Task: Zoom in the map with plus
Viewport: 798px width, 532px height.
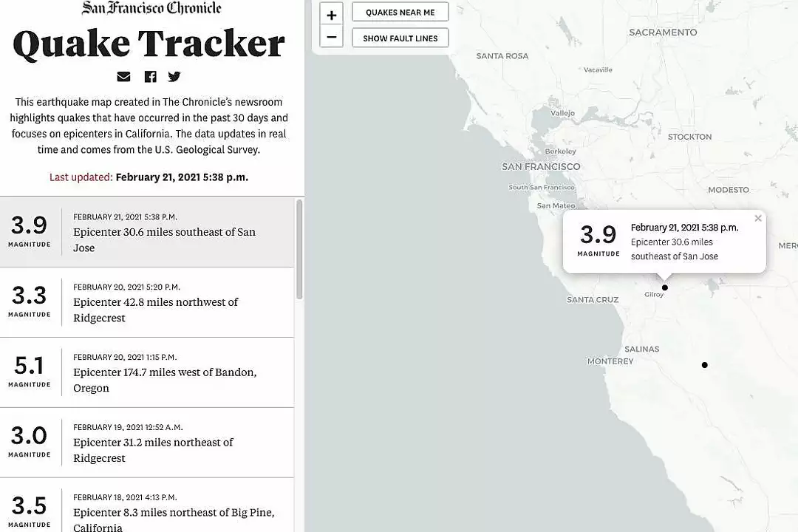Action: coord(332,15)
